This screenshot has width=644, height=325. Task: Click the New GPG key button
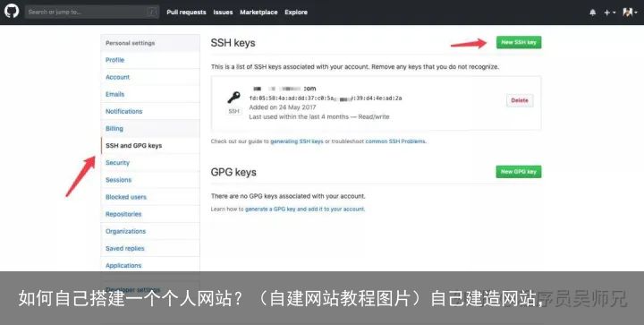[x=519, y=172]
